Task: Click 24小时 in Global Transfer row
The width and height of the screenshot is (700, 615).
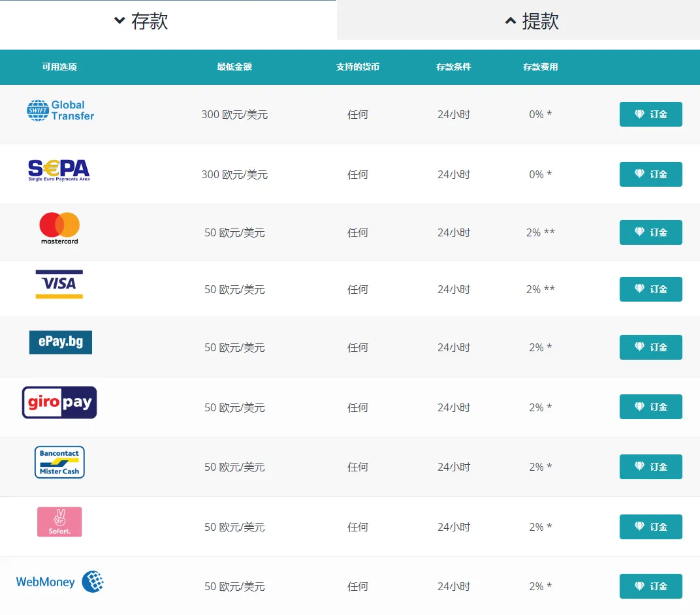Action: click(x=454, y=115)
